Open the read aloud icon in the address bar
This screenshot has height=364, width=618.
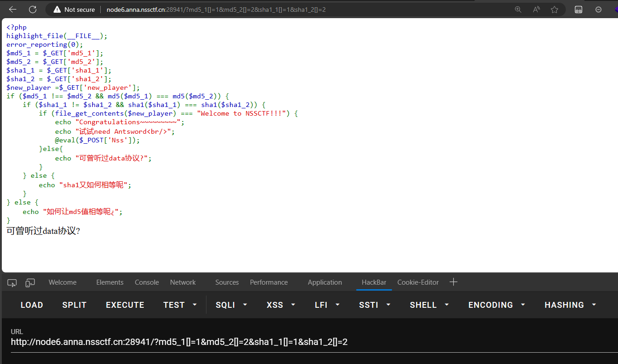point(536,10)
